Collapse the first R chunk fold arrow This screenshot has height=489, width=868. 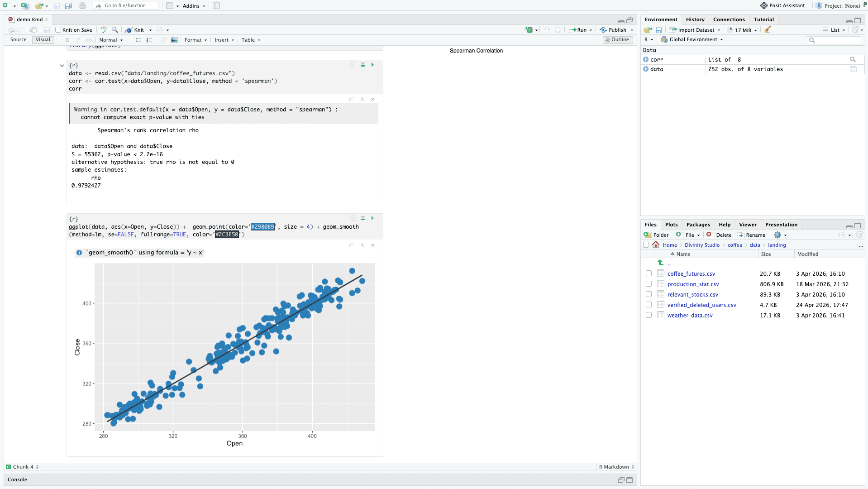click(62, 66)
